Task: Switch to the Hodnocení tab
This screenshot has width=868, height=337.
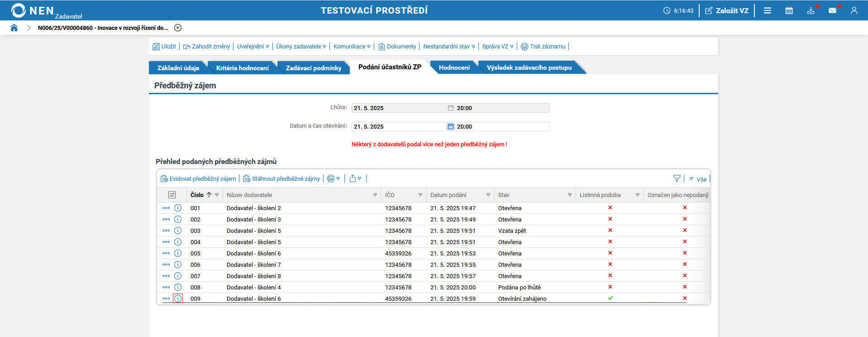Action: [x=454, y=67]
